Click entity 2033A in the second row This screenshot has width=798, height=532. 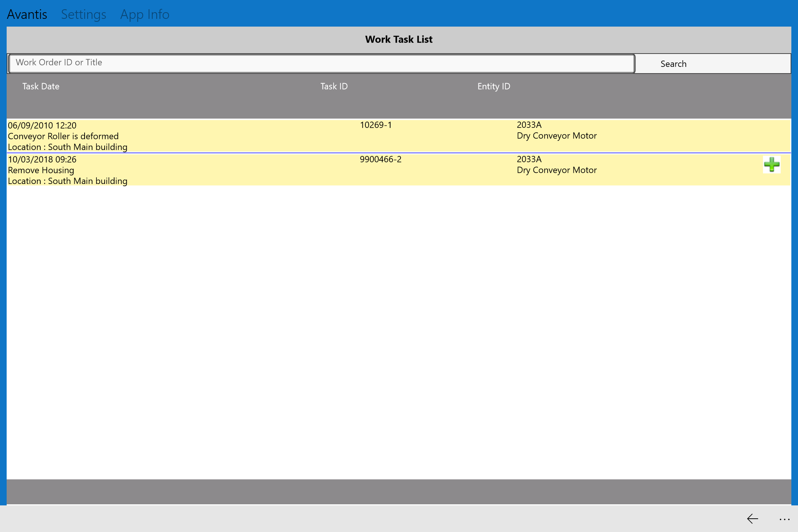click(x=529, y=159)
